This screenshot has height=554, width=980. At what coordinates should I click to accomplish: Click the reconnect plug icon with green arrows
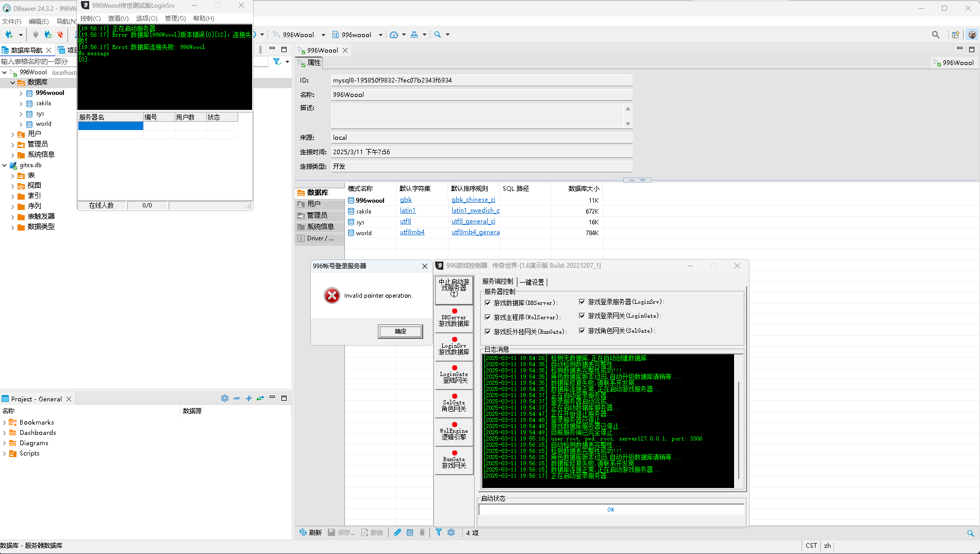48,35
